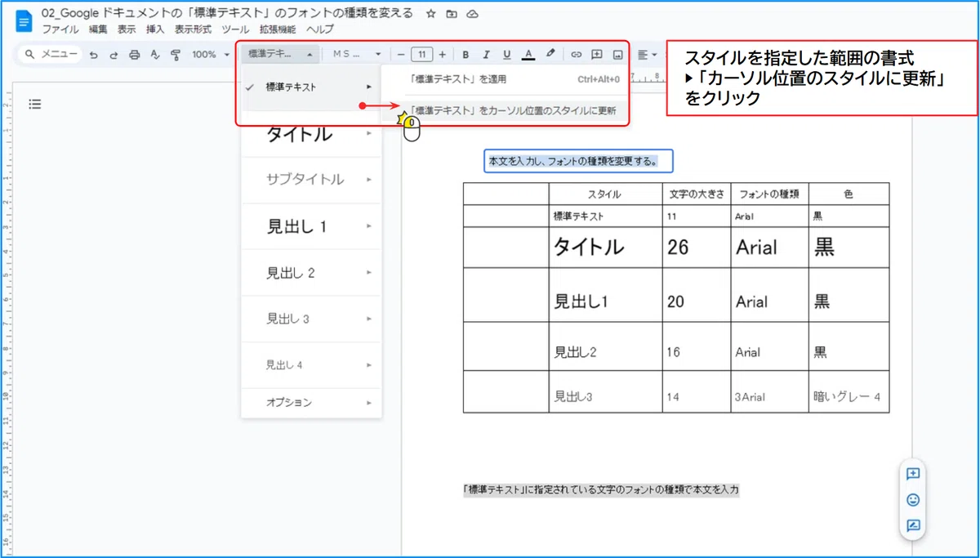Add a comment from the side panel
This screenshot has width=980, height=558.
coord(913,474)
